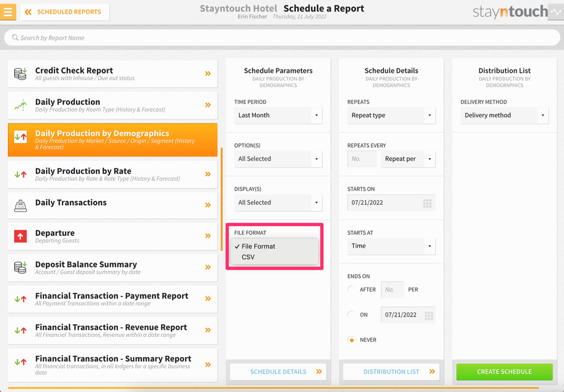Select Financial Transaction - Revenue Report
Screen dimensions: 564x392
pos(113,330)
